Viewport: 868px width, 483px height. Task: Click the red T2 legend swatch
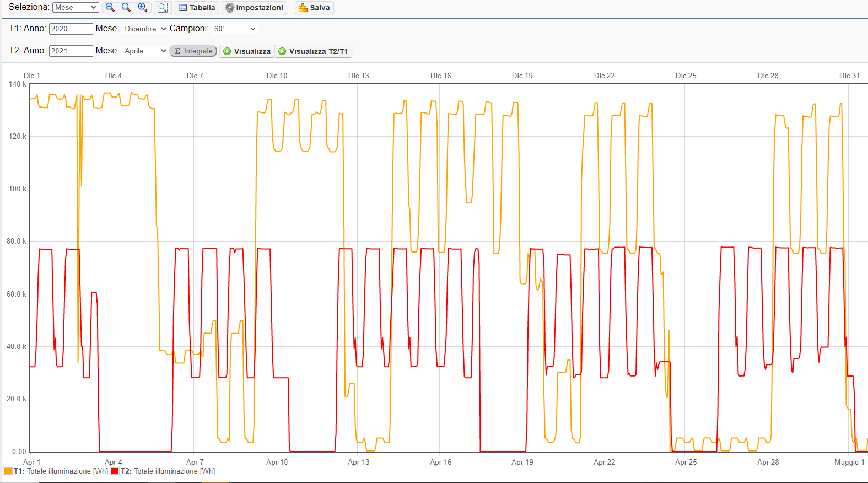click(x=115, y=471)
